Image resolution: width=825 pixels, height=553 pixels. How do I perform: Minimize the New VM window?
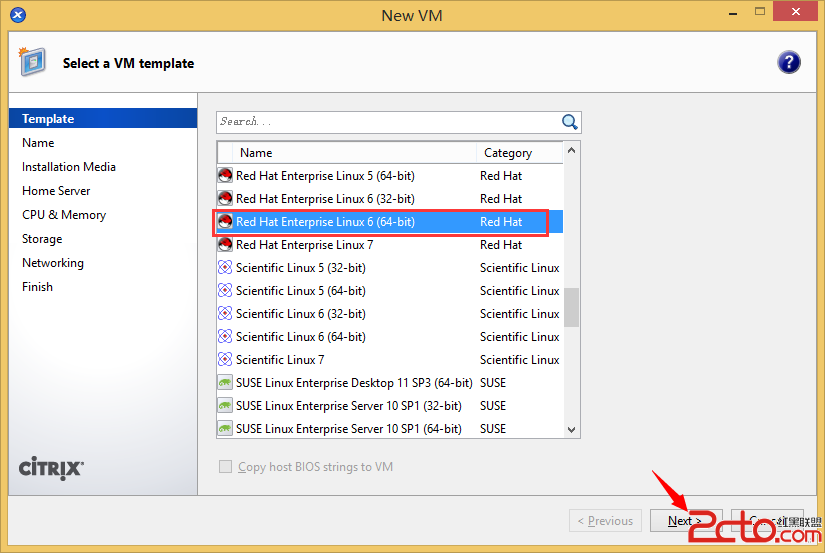pos(732,12)
